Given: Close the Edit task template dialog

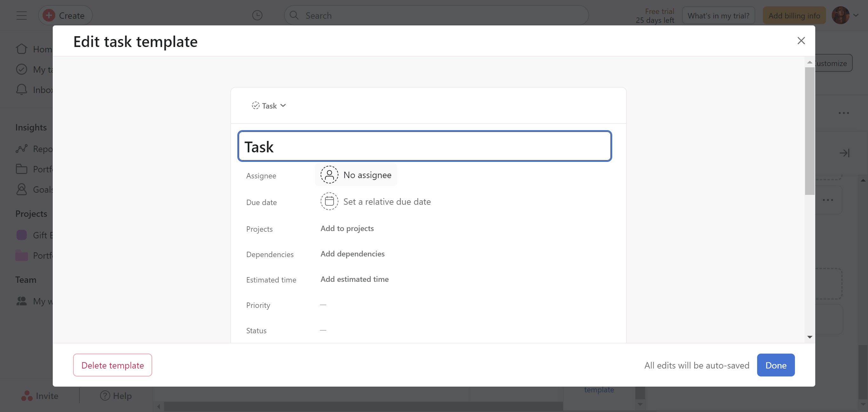Looking at the screenshot, I should [801, 41].
